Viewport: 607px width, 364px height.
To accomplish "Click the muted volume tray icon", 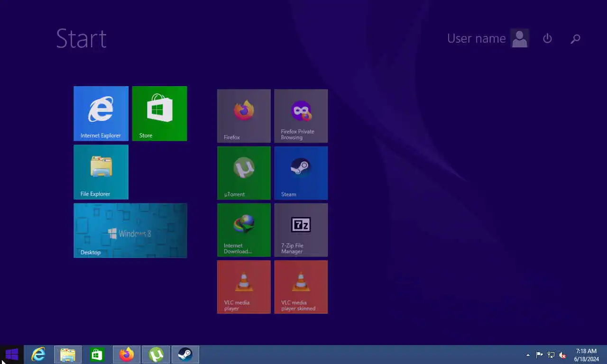I will [562, 355].
